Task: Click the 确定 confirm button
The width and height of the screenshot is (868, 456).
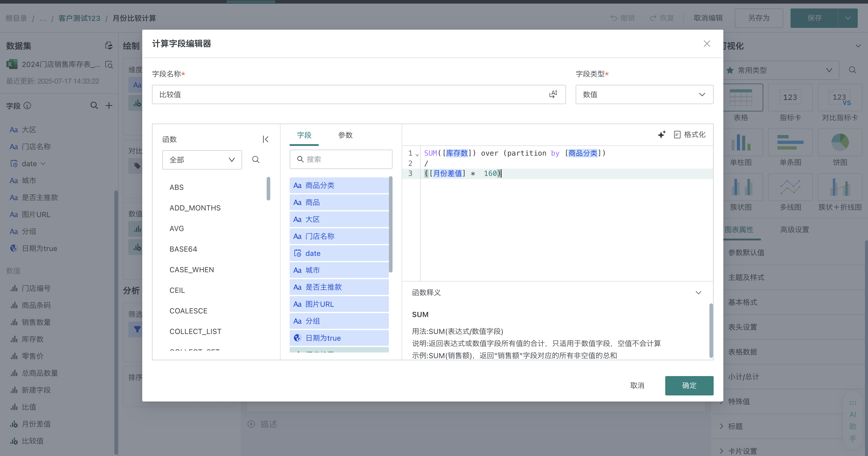Action: click(689, 385)
